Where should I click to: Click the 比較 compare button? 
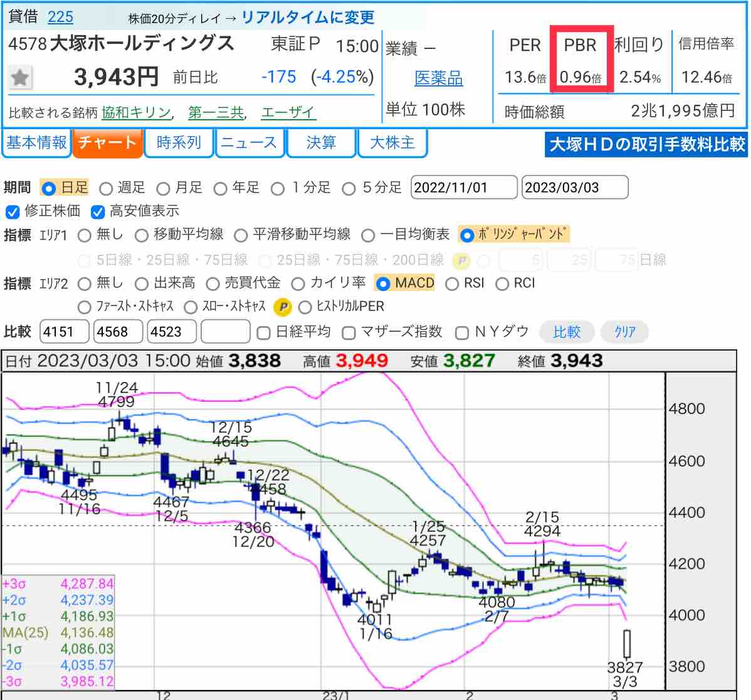[x=567, y=332]
